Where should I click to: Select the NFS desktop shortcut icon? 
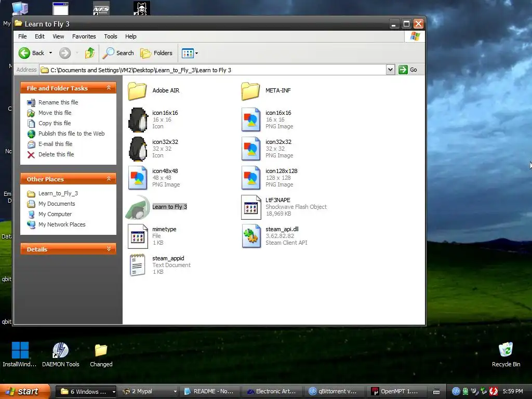click(x=101, y=8)
